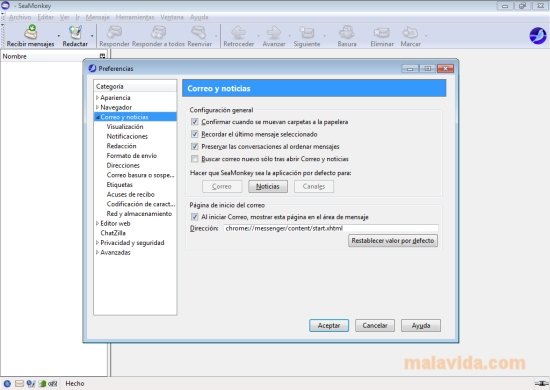Viewport: 550px width, 390px height.
Task: Select Formato de envío in category tree
Action: pyautogui.click(x=132, y=155)
